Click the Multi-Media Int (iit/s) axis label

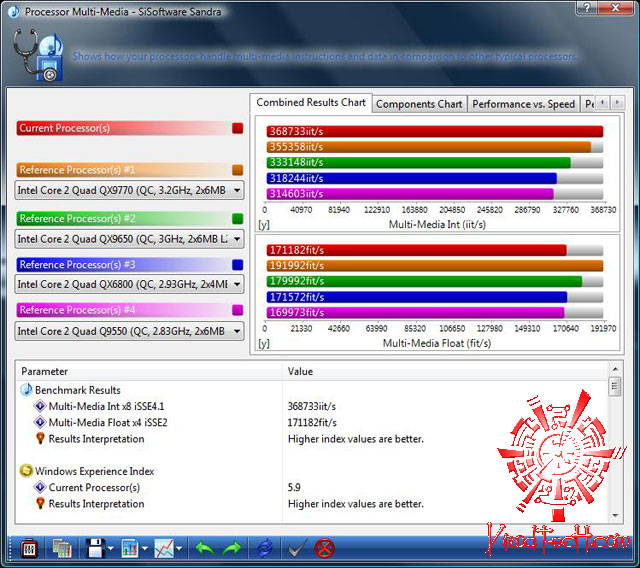[437, 224]
